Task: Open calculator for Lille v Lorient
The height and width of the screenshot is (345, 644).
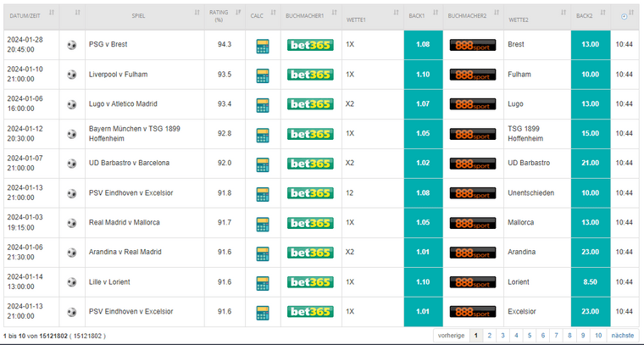Action: [x=263, y=283]
